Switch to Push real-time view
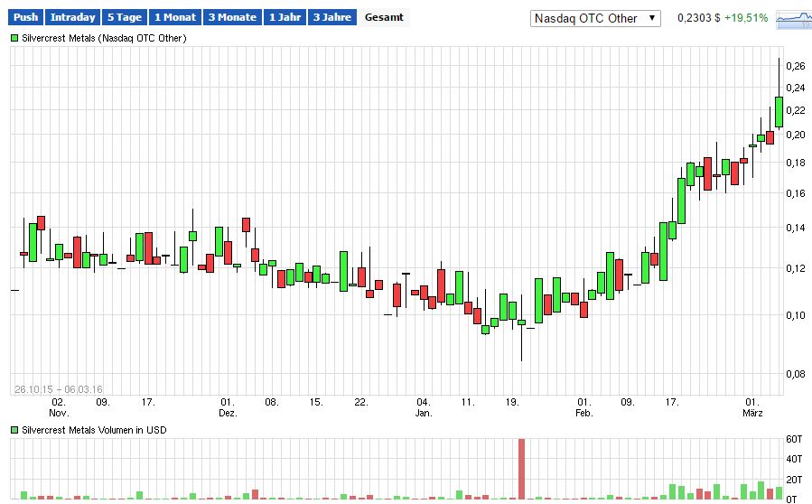 (x=26, y=17)
